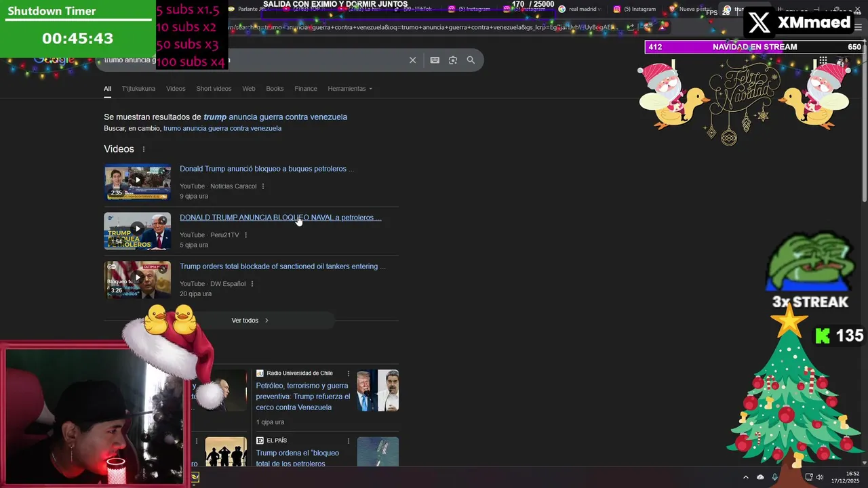868x488 pixels.
Task: Click the microphone tray icon
Action: (x=775, y=477)
